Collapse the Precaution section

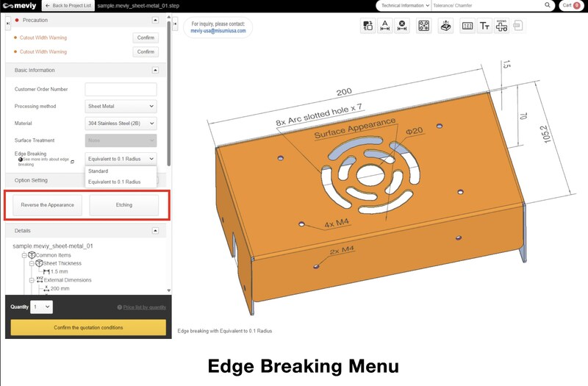pos(155,20)
